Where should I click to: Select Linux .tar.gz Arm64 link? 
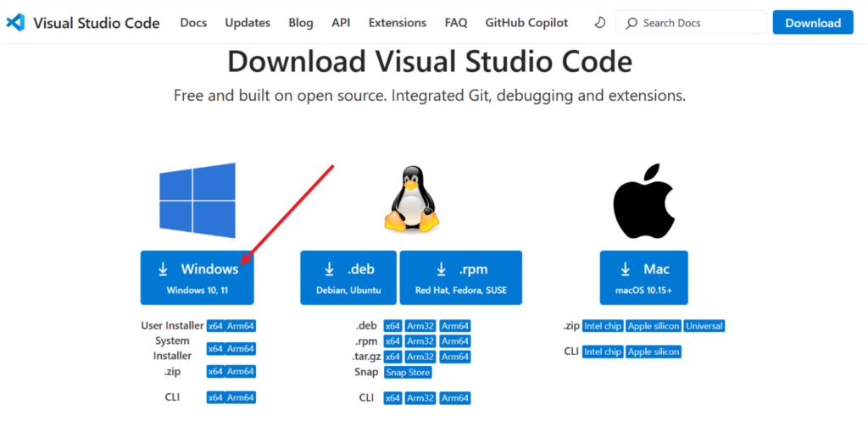[455, 357]
